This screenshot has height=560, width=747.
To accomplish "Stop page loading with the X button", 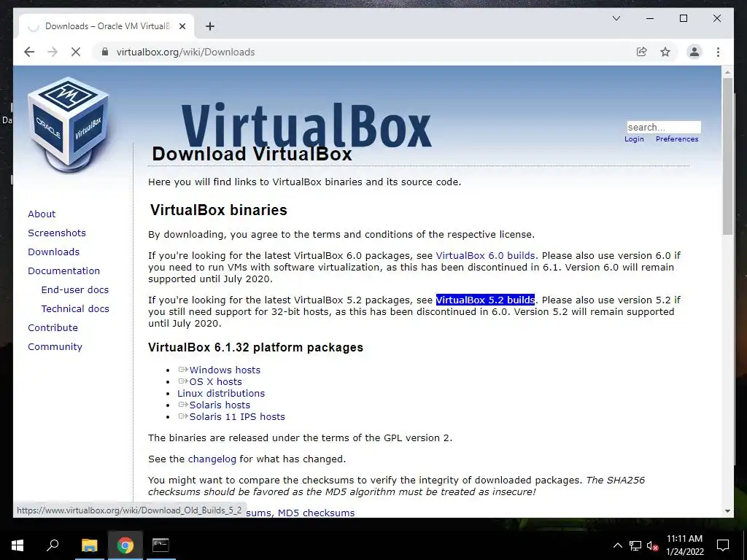I will pyautogui.click(x=76, y=52).
